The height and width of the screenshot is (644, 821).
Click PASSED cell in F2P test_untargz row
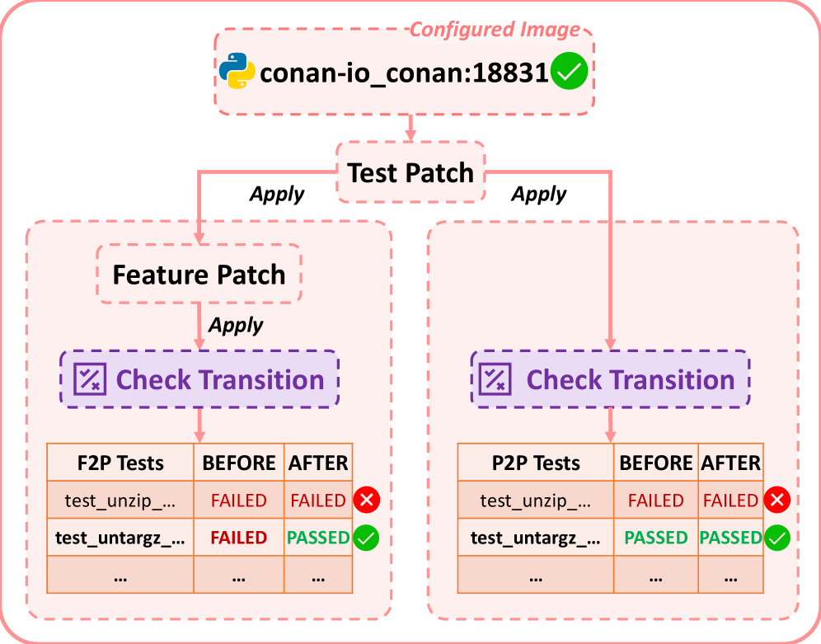pos(318,537)
